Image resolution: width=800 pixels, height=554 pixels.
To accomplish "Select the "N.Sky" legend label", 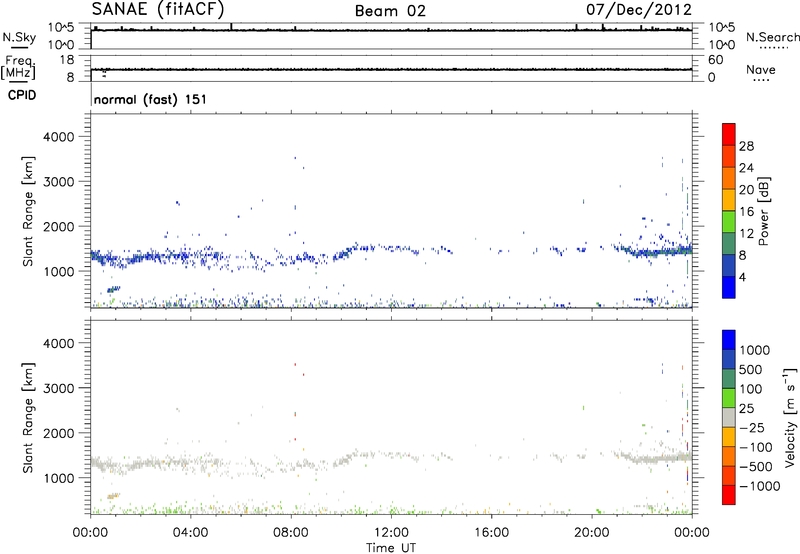I will click(19, 38).
